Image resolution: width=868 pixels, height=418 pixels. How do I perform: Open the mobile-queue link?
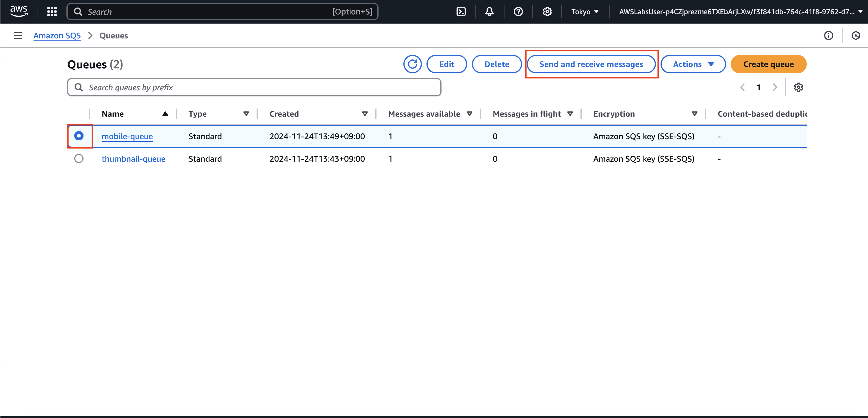(127, 136)
